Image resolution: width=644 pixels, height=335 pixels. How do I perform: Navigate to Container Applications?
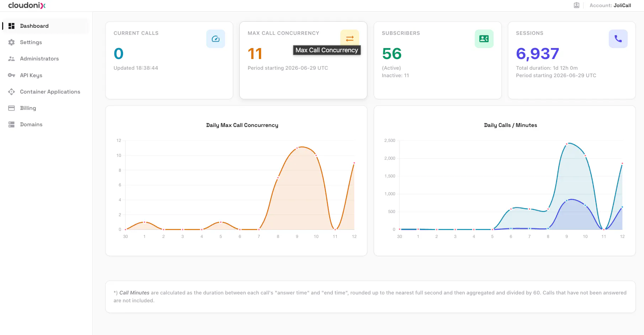pos(46,92)
